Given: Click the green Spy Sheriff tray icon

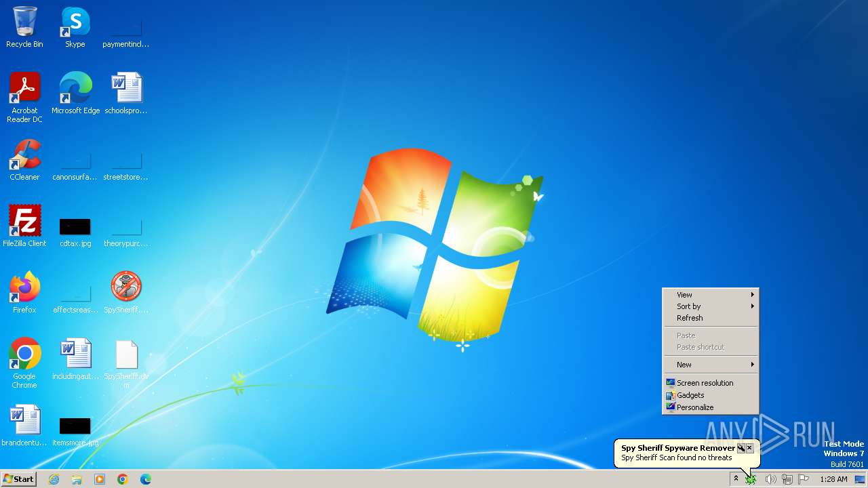Looking at the screenshot, I should [751, 479].
